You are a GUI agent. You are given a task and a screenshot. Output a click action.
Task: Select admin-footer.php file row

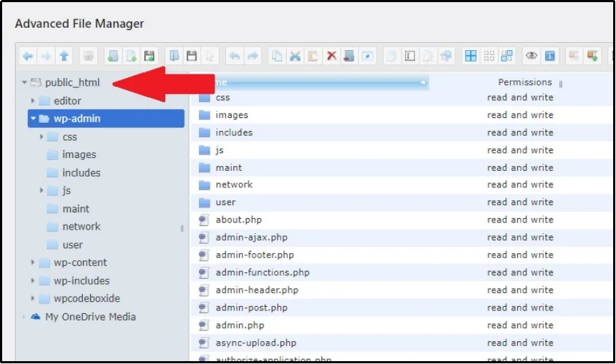401,255
